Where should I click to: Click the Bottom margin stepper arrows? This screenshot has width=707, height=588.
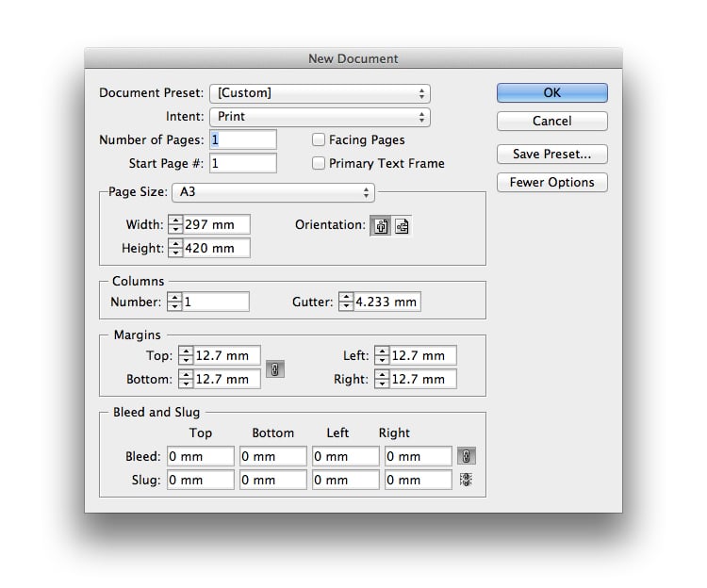[186, 379]
